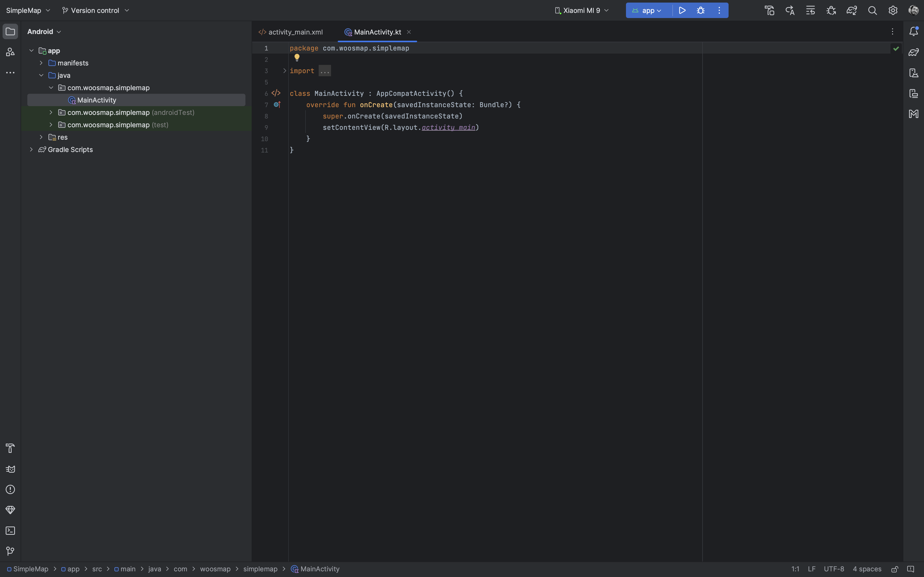Open Search Everywhere with the magnifier icon

pos(872,10)
